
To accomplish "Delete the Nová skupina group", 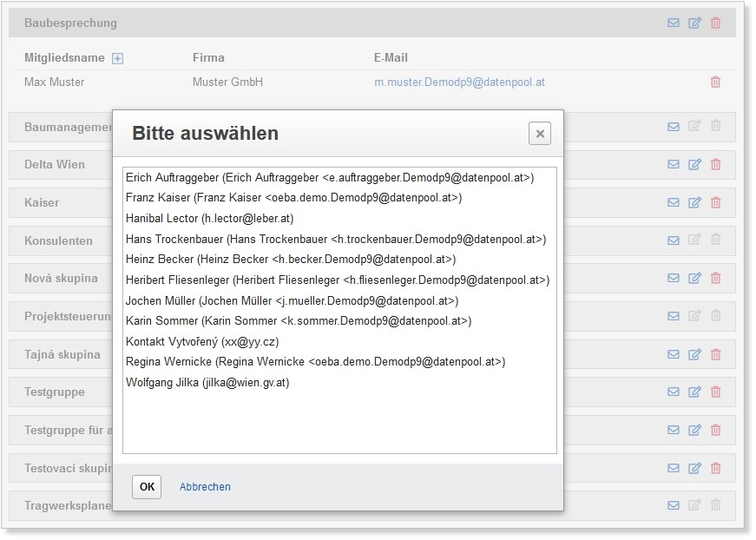I will (715, 278).
